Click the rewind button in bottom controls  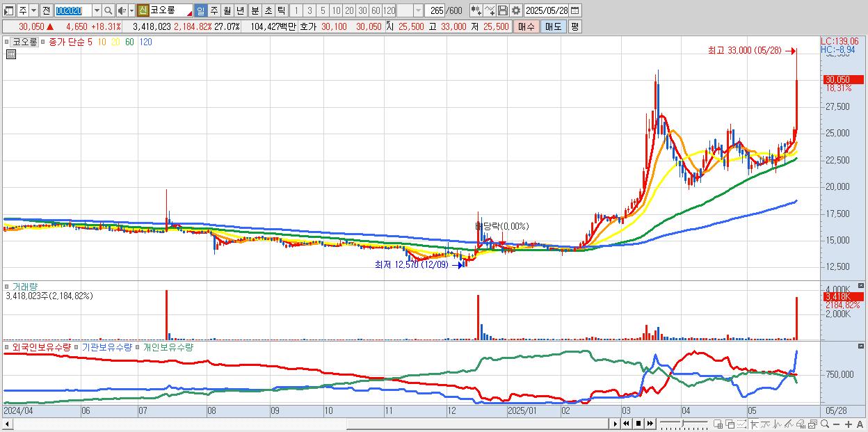coord(626,424)
